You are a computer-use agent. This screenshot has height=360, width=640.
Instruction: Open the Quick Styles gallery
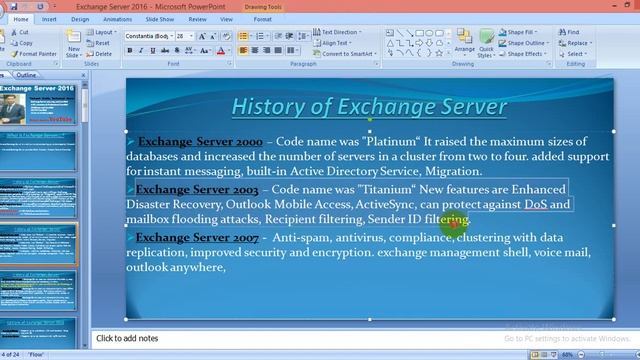coord(486,43)
